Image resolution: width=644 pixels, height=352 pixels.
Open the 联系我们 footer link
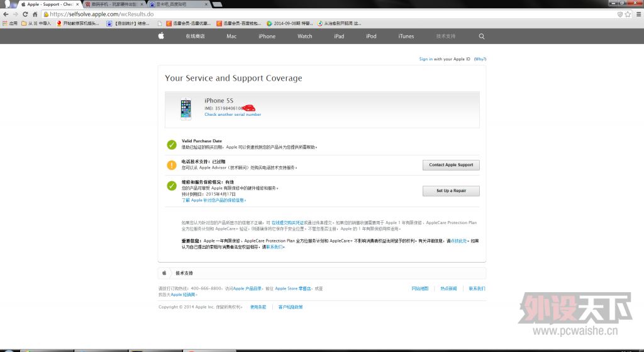click(477, 288)
